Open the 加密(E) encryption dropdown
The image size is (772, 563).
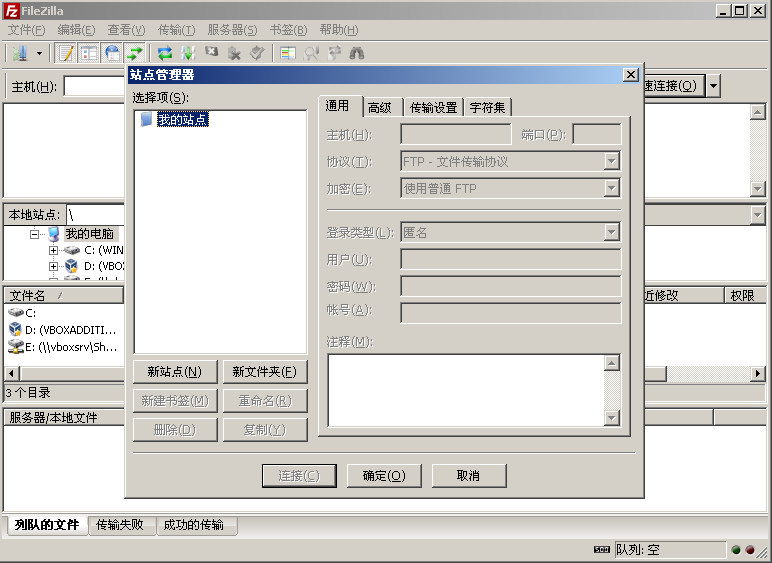611,188
